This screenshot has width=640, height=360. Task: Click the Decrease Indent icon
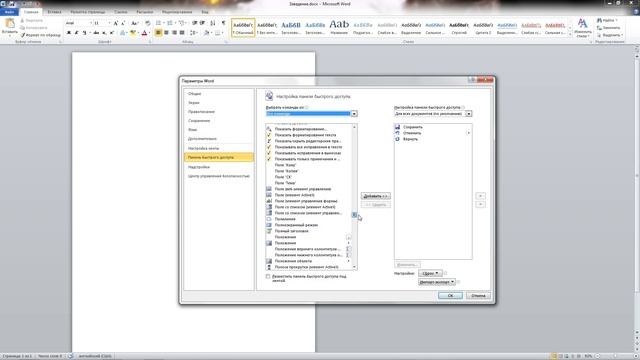[x=195, y=23]
